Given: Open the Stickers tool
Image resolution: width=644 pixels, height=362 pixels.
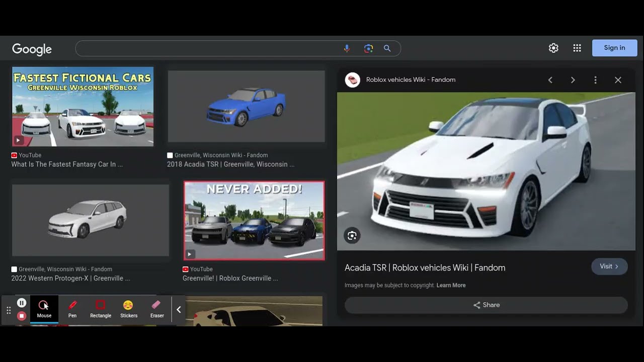Looking at the screenshot, I should pyautogui.click(x=128, y=309).
